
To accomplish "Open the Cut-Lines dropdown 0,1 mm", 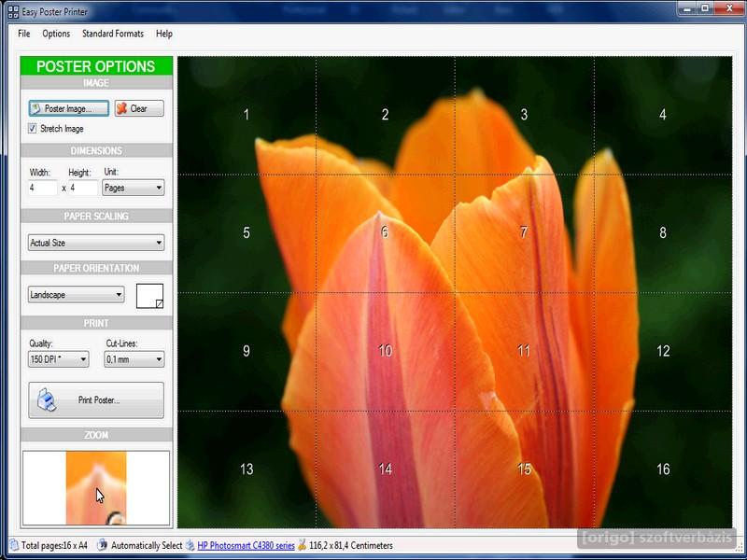I will [134, 359].
